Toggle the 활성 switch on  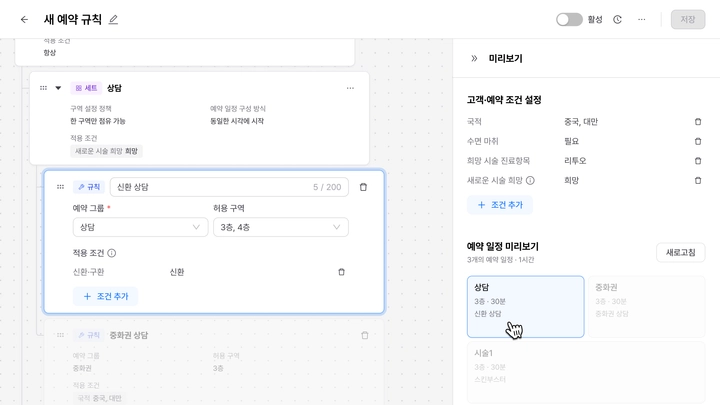click(569, 19)
